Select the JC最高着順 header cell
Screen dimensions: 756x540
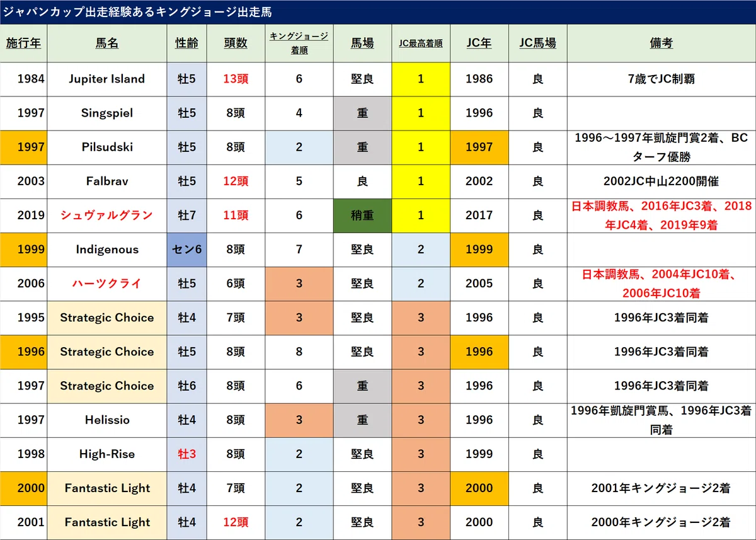tap(421, 43)
